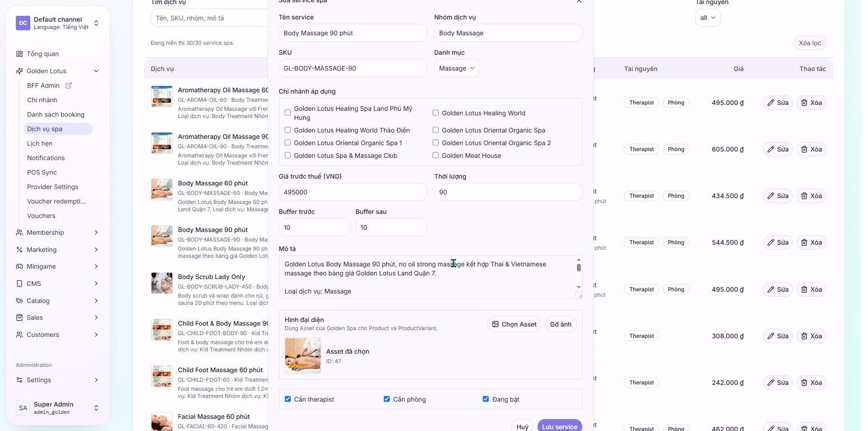Click the selected asset thumbnail ID 47
The height and width of the screenshot is (431, 868).
pyautogui.click(x=302, y=355)
